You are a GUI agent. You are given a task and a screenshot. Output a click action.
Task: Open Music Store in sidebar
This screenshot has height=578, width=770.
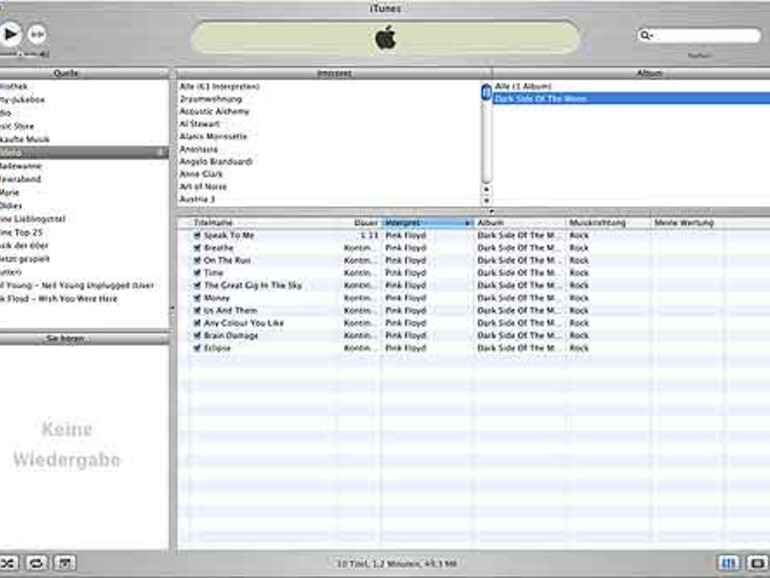pos(17,126)
